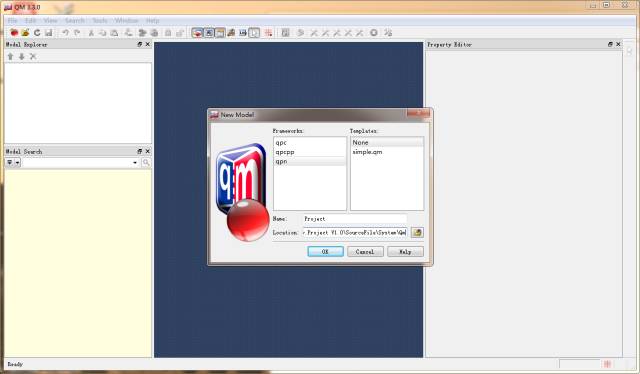The width and height of the screenshot is (640, 374).
Task: Click the magnifier search button in Model Search
Action: [146, 163]
